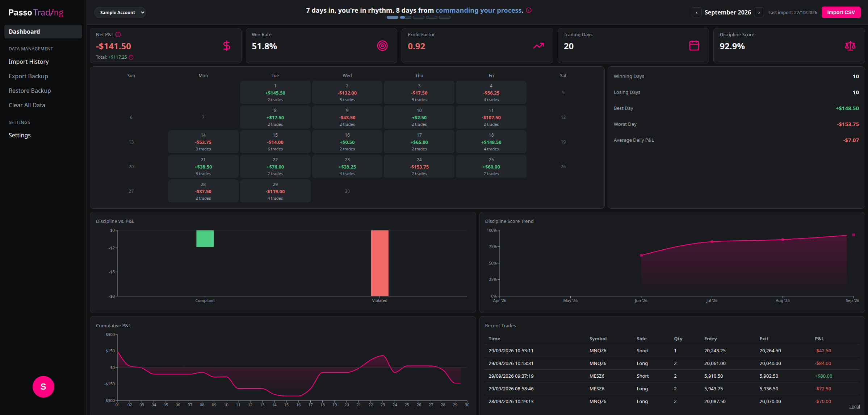Click the pink S avatar badge
This screenshot has width=868, height=415.
[43, 387]
